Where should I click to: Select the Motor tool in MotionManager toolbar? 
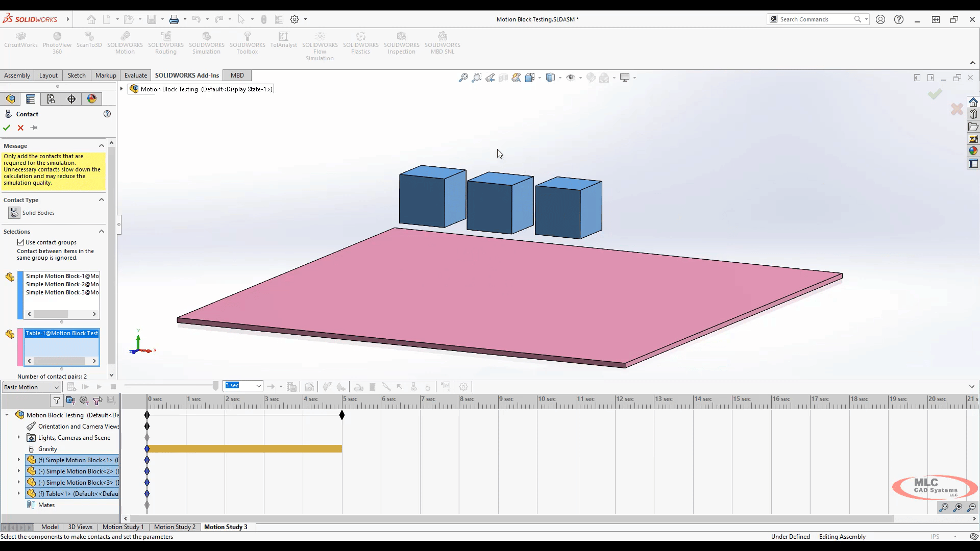[x=359, y=387]
